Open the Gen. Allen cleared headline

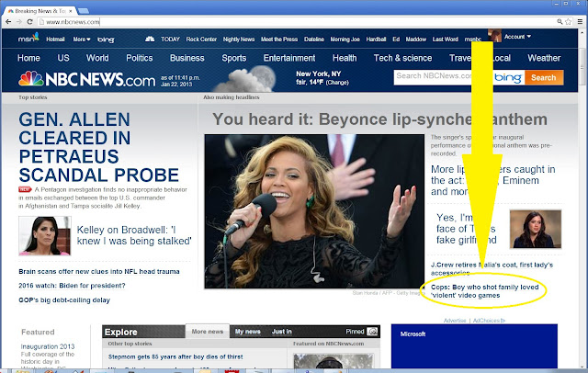(x=98, y=147)
